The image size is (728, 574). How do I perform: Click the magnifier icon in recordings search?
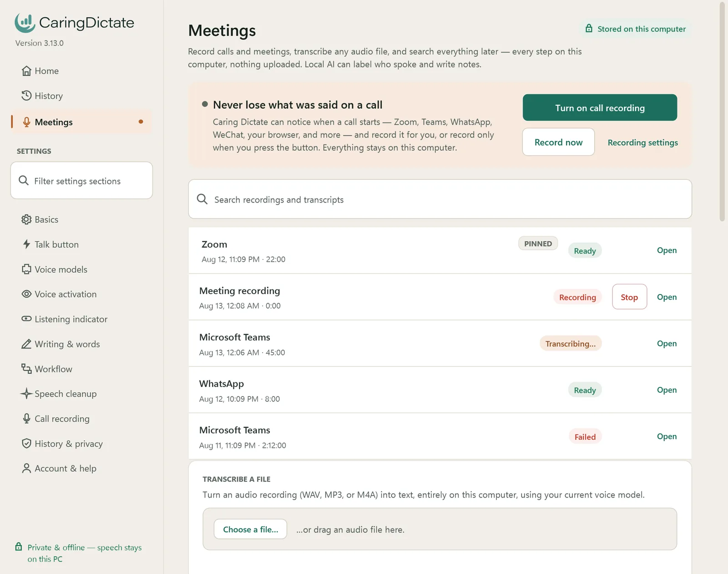point(202,199)
